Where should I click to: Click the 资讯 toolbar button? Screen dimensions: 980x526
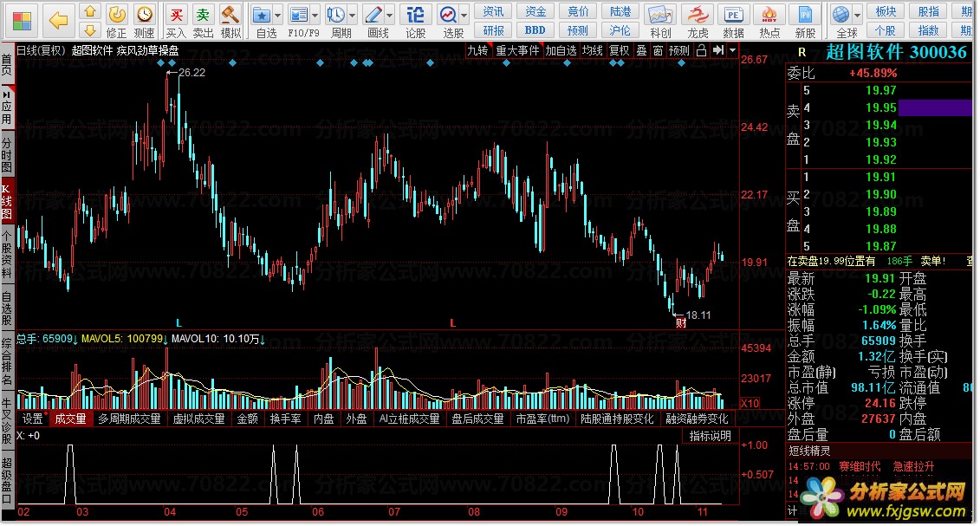[x=493, y=11]
